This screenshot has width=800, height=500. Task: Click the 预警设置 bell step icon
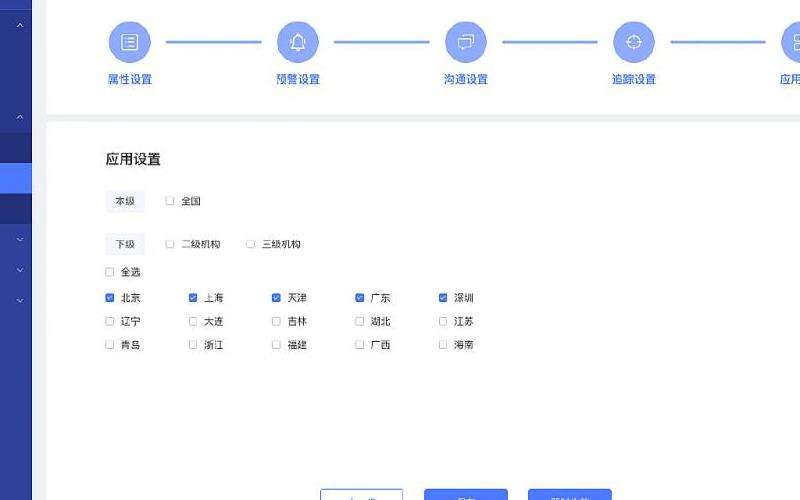(297, 42)
